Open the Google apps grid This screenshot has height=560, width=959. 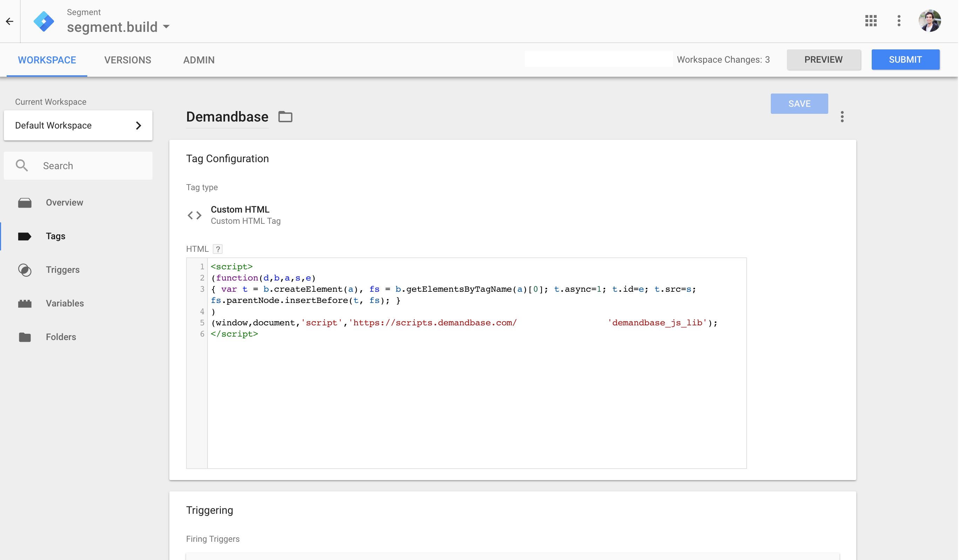pos(871,21)
